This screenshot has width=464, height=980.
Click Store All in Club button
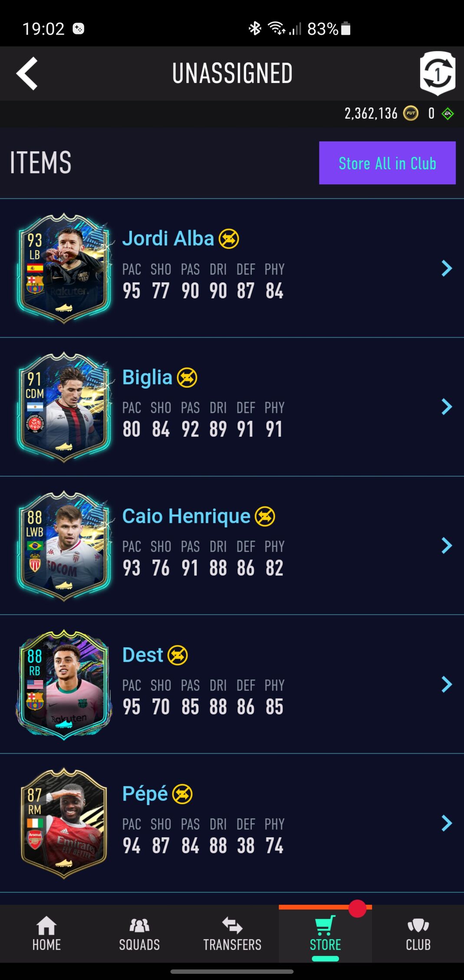387,163
